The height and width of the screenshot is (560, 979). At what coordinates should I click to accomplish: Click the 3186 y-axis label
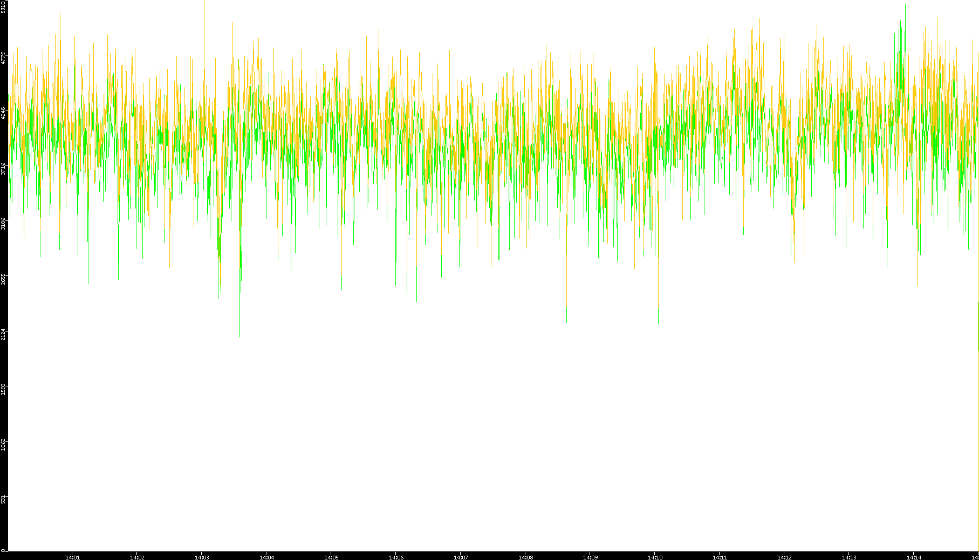point(3,223)
